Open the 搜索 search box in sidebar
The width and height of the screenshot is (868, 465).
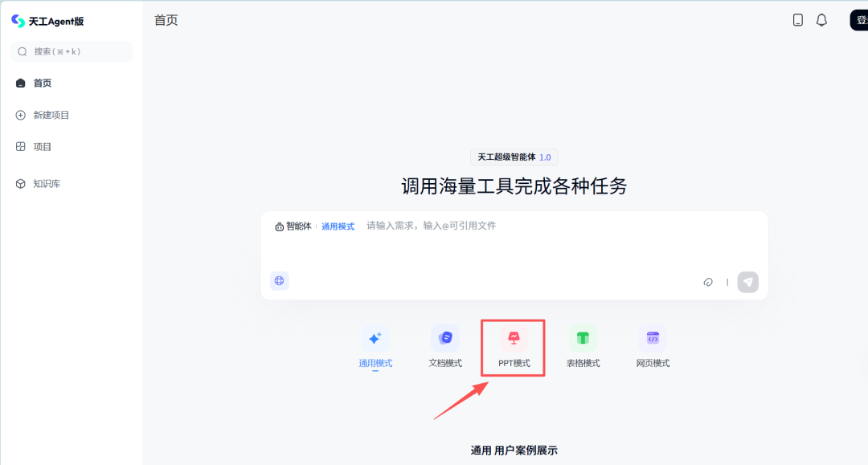pyautogui.click(x=71, y=51)
